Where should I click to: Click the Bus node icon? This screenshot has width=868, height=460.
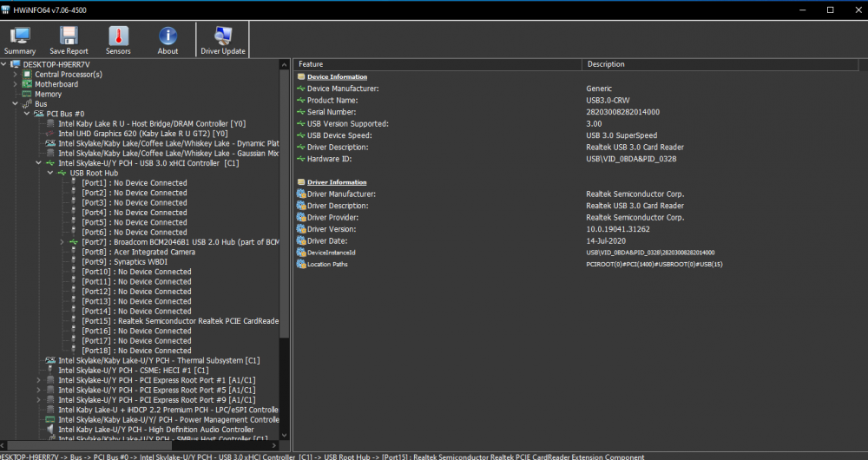[27, 104]
